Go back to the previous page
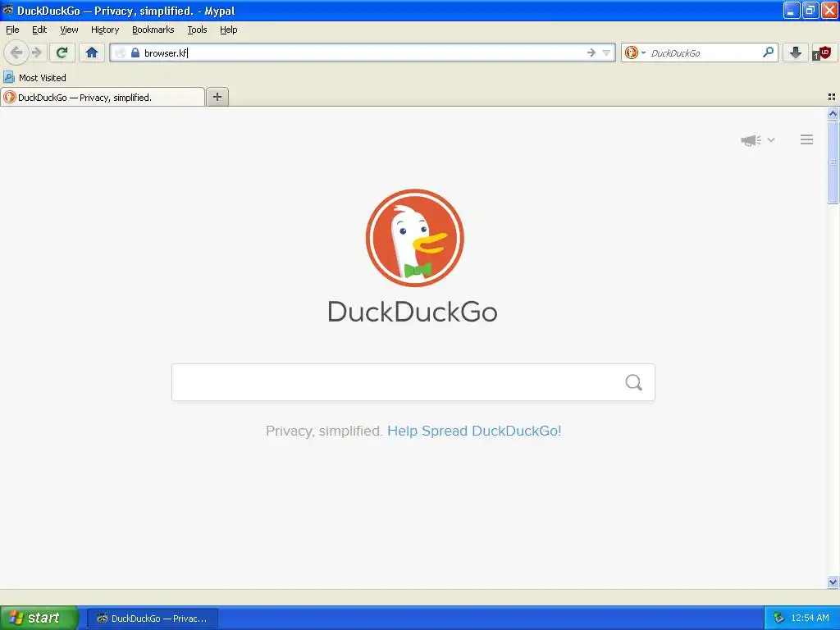Image resolution: width=840 pixels, height=630 pixels. click(x=16, y=52)
